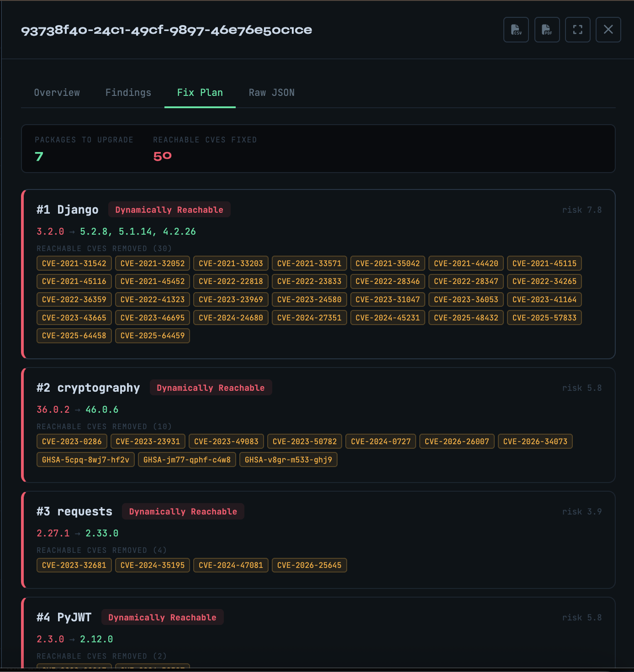Select CVE-2021-33203 chip
This screenshot has height=672, width=634.
coord(231,263)
